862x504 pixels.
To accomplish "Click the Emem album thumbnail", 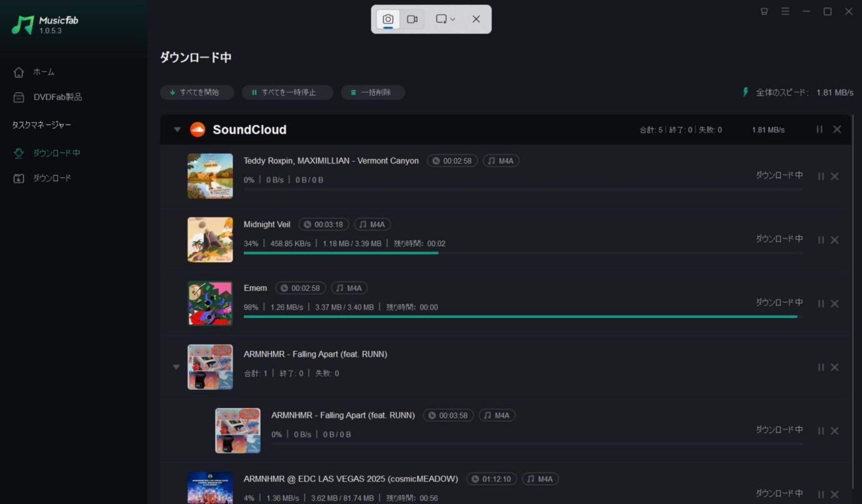I will [x=210, y=304].
